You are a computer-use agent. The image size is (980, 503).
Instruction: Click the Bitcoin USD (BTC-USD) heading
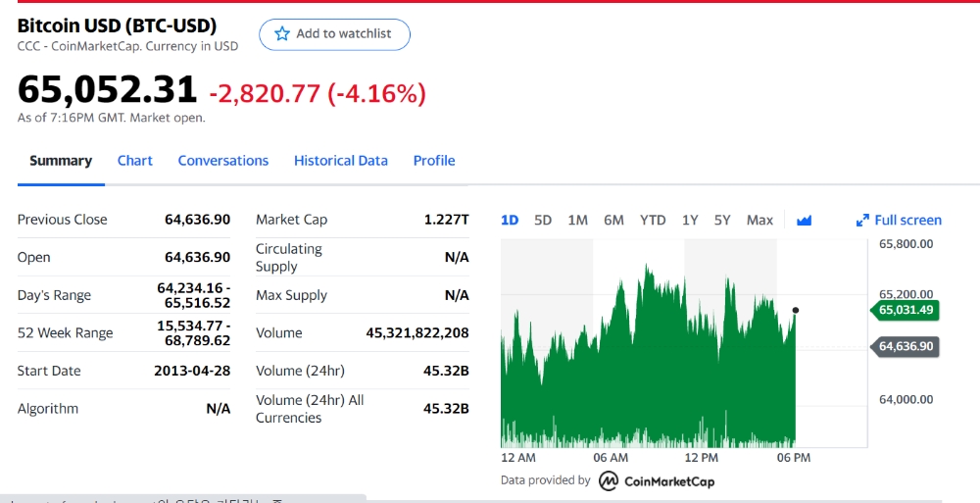pyautogui.click(x=117, y=25)
